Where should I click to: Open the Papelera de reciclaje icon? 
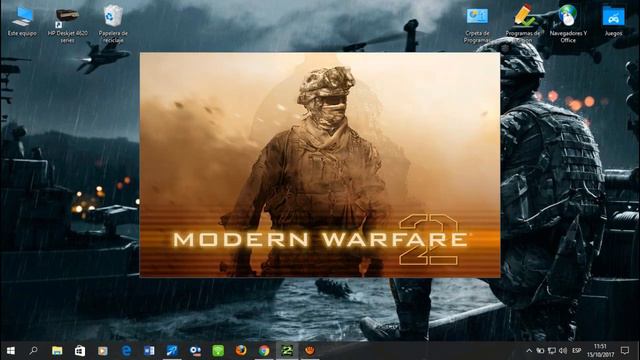[113, 24]
